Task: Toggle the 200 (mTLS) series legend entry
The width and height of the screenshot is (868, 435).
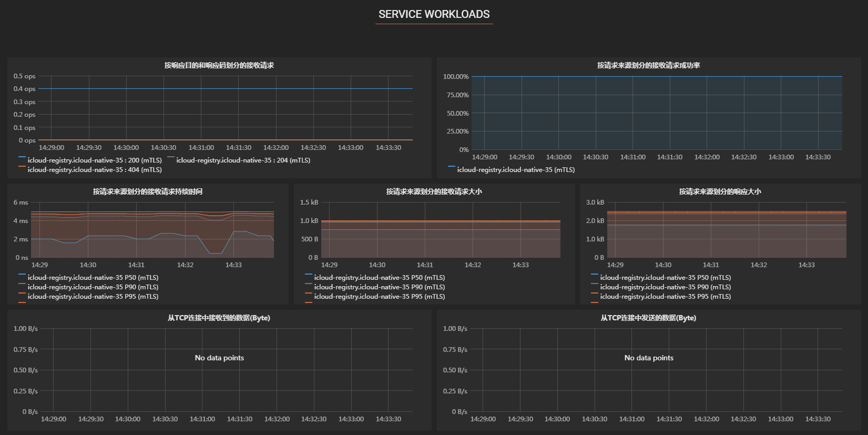Action: 95,160
